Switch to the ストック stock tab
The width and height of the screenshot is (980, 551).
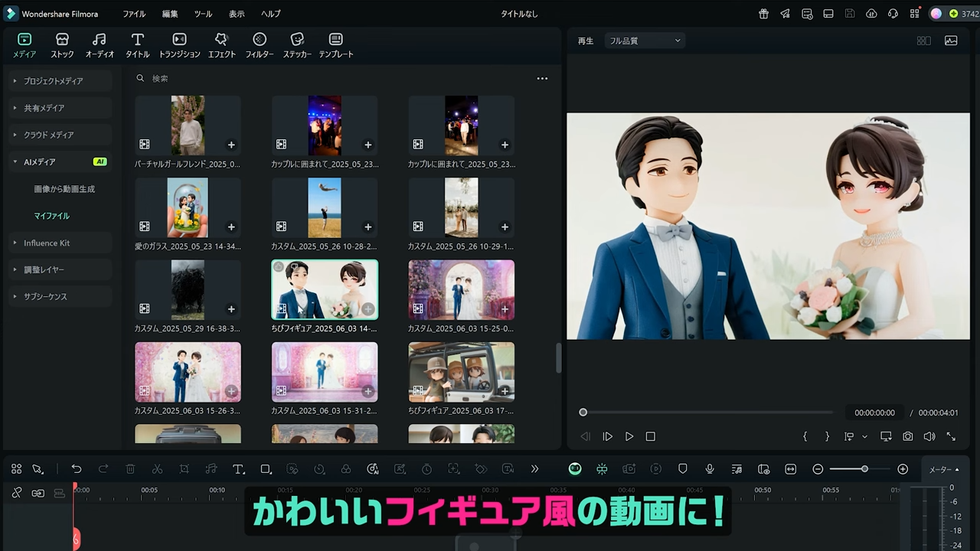click(x=62, y=45)
